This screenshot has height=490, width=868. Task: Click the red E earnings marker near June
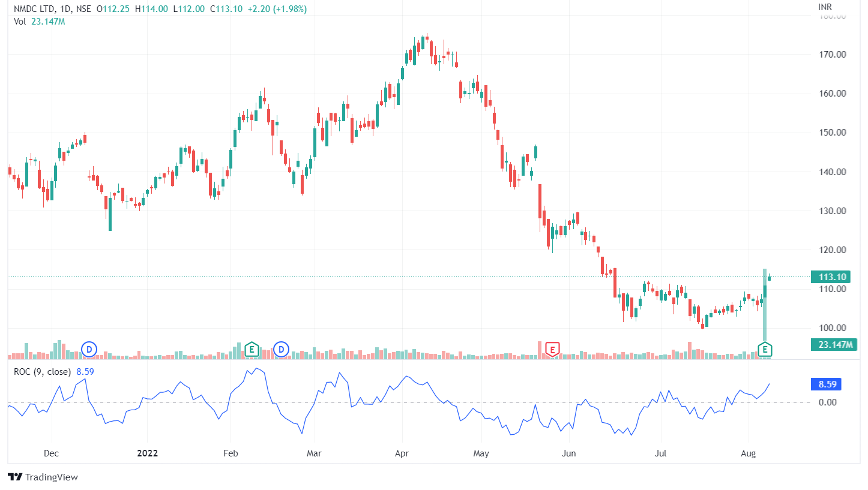552,348
